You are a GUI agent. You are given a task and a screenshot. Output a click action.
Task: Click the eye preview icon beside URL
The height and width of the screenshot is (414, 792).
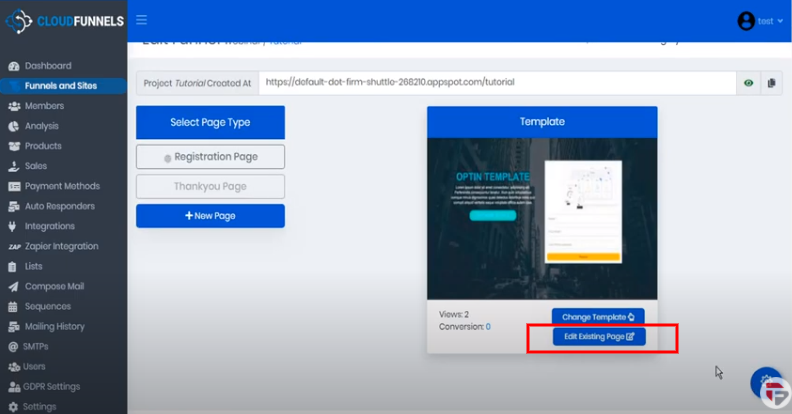(x=748, y=83)
